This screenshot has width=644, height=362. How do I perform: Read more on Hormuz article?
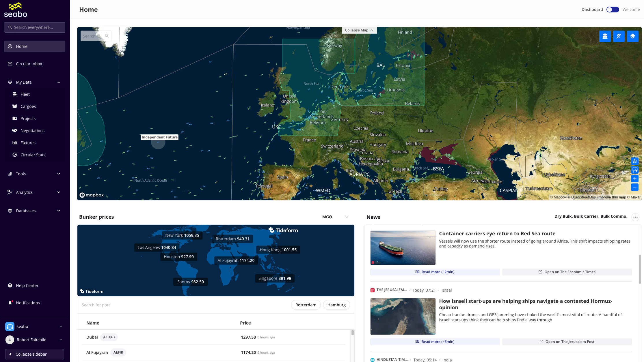(x=435, y=342)
